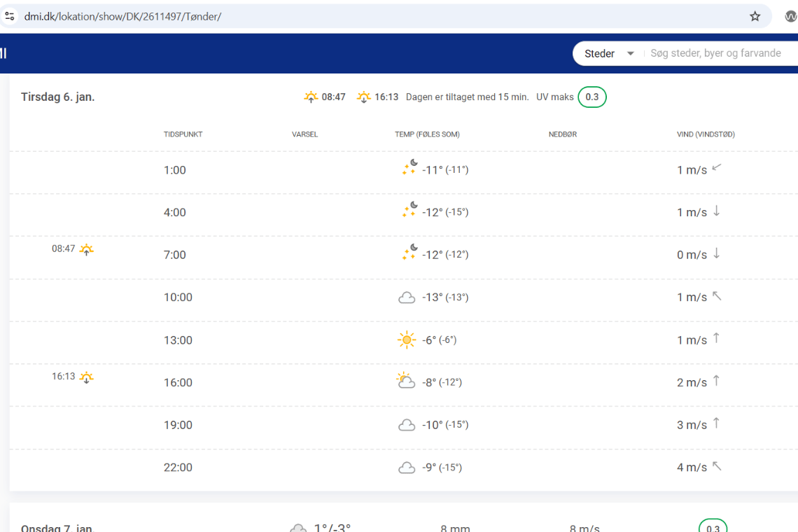The height and width of the screenshot is (532, 798).
Task: Click the clear night icon at 1:00
Action: coord(409,169)
